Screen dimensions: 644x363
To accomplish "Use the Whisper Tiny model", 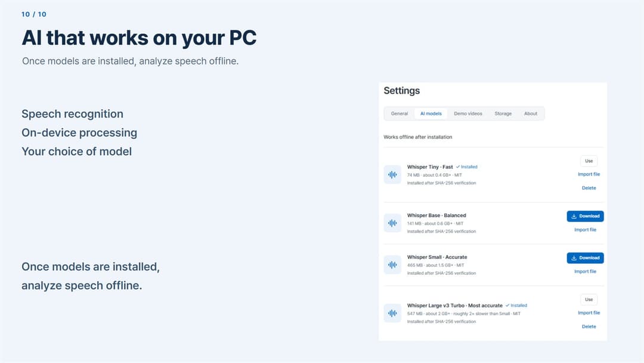I will pyautogui.click(x=589, y=161).
